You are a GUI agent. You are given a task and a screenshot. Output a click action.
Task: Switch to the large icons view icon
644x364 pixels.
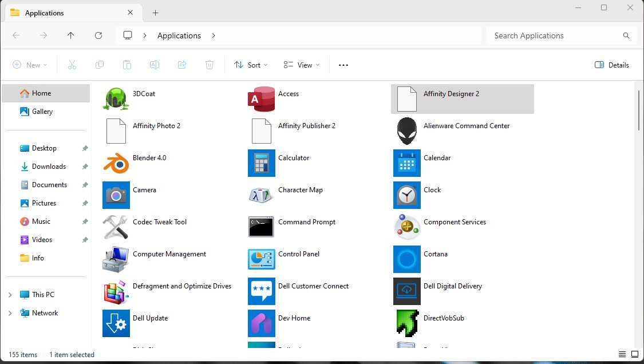coord(635,354)
